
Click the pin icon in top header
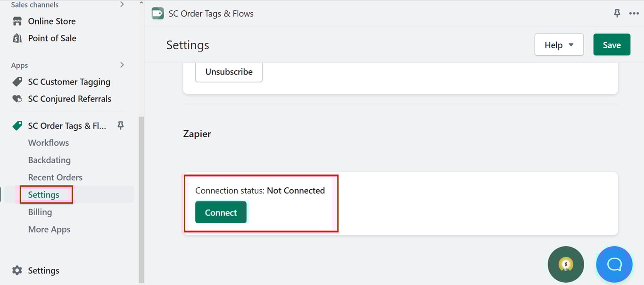pyautogui.click(x=617, y=13)
